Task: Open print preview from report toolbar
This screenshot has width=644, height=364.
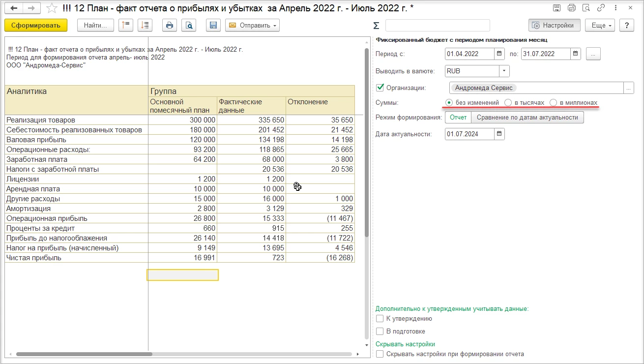Action: click(189, 26)
